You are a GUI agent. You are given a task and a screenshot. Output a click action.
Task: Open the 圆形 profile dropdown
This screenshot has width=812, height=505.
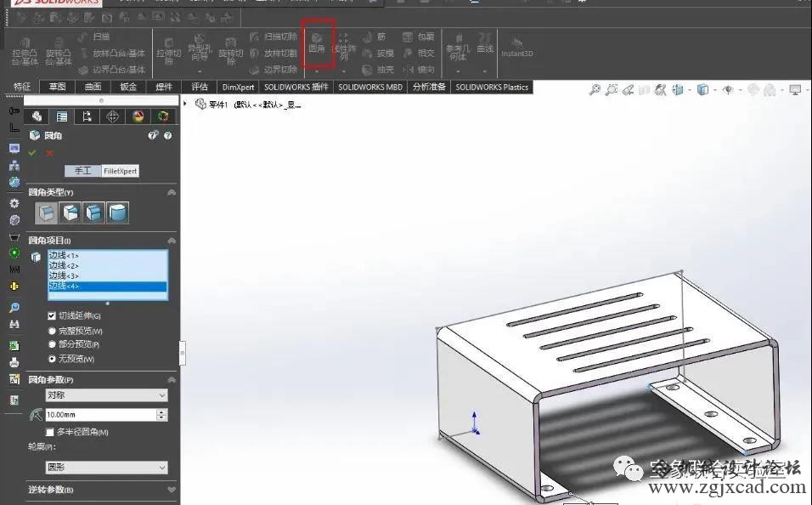(106, 467)
